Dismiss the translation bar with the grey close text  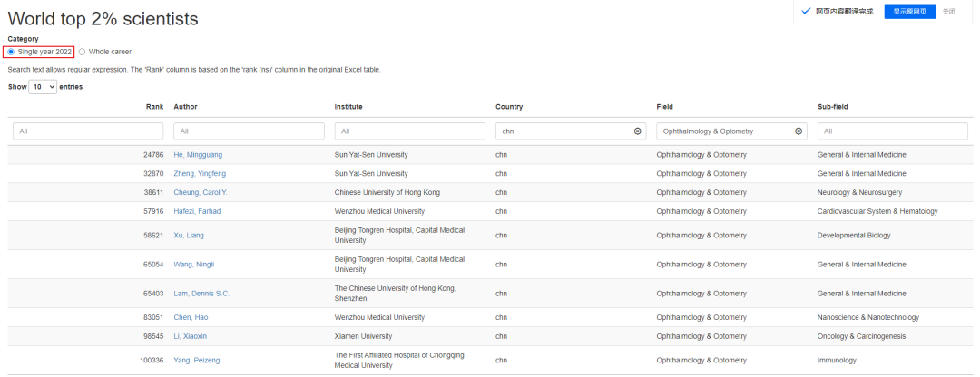pyautogui.click(x=948, y=12)
